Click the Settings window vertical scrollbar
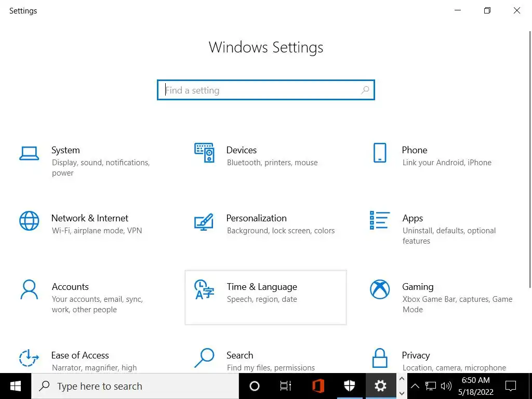The width and height of the screenshot is (532, 399). [530, 159]
